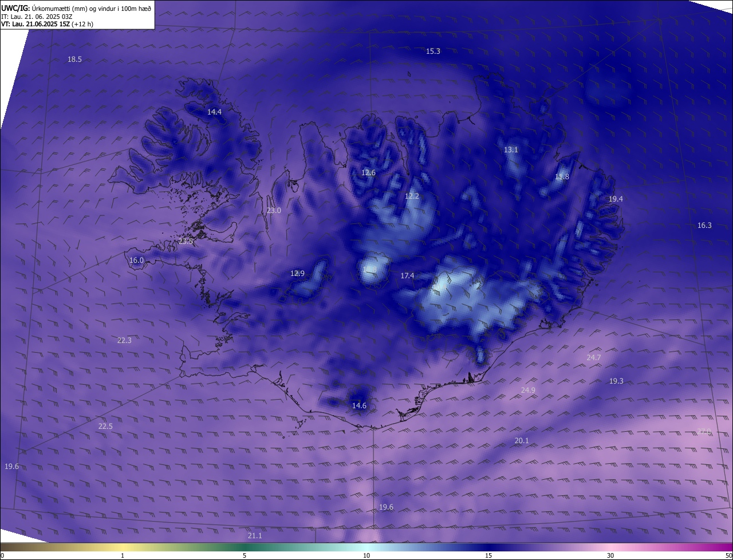Click the 21.1 value label
Screen dimensions: 733x560
(255, 535)
